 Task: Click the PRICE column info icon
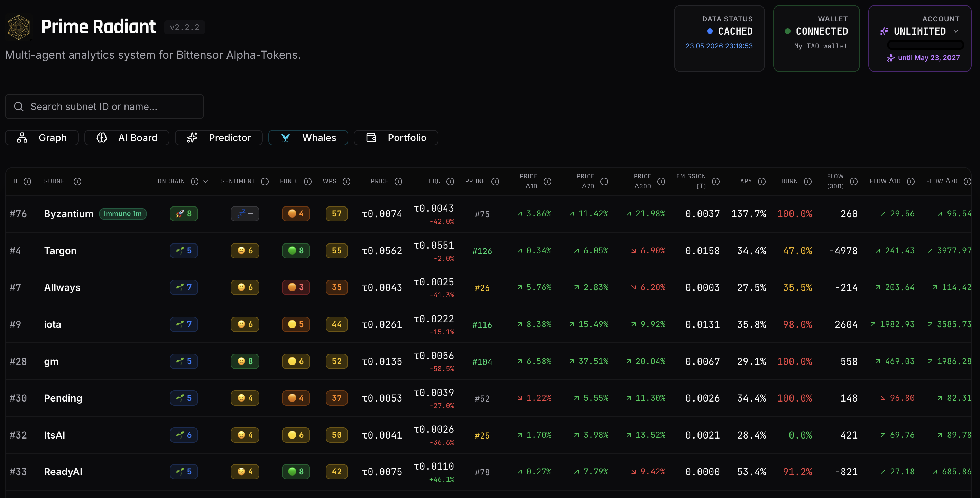(398, 182)
